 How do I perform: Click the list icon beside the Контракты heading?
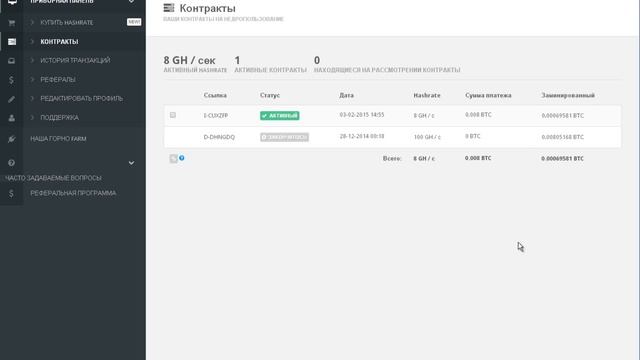pos(169,8)
